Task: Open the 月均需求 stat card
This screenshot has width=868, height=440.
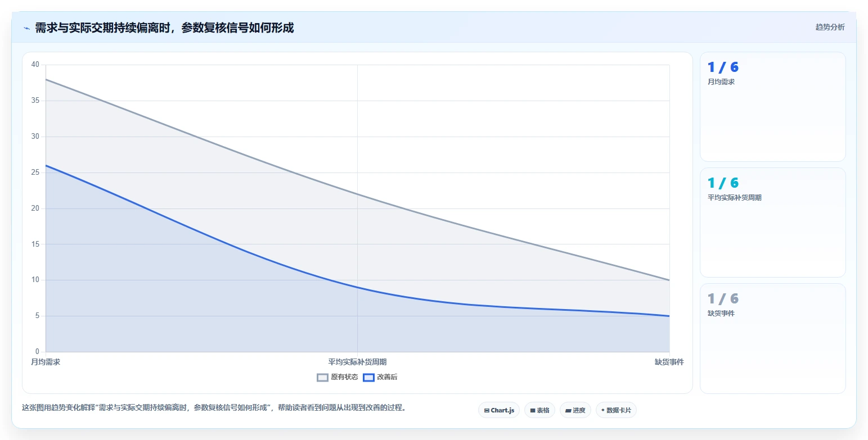Action: click(772, 107)
